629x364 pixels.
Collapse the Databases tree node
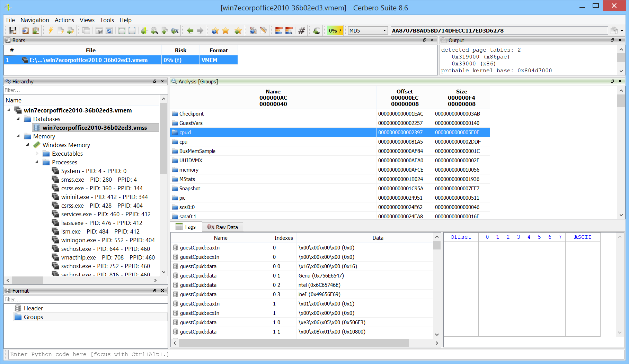pos(18,119)
